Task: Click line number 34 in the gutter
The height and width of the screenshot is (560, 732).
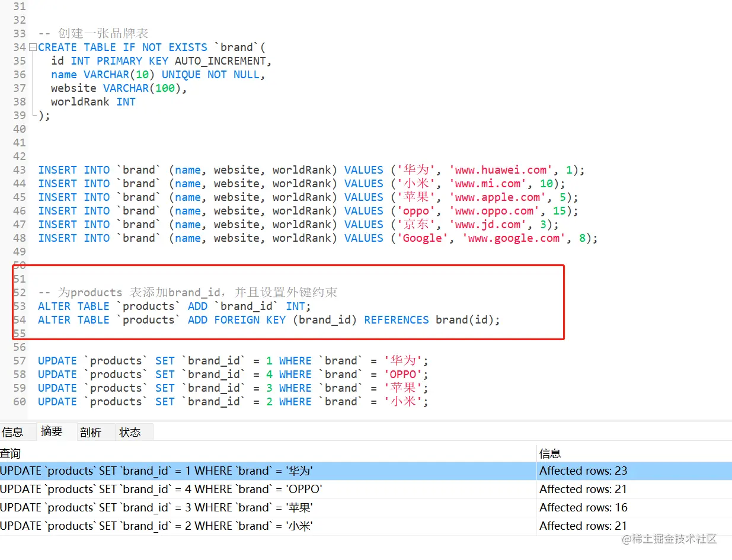Action: point(19,47)
